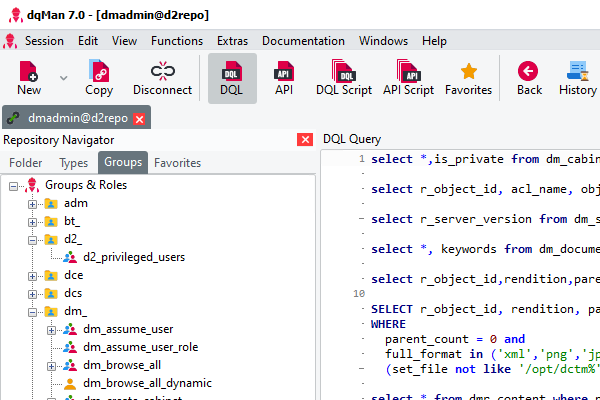Select the bt_ folder icon
This screenshot has width=600, height=400.
point(51,222)
